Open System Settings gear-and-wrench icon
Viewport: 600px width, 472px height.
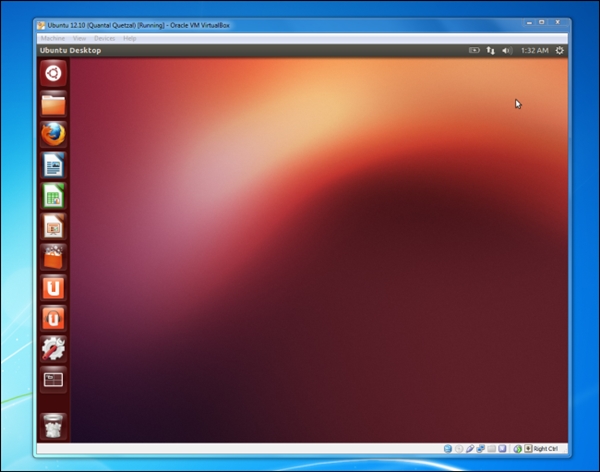(x=53, y=348)
